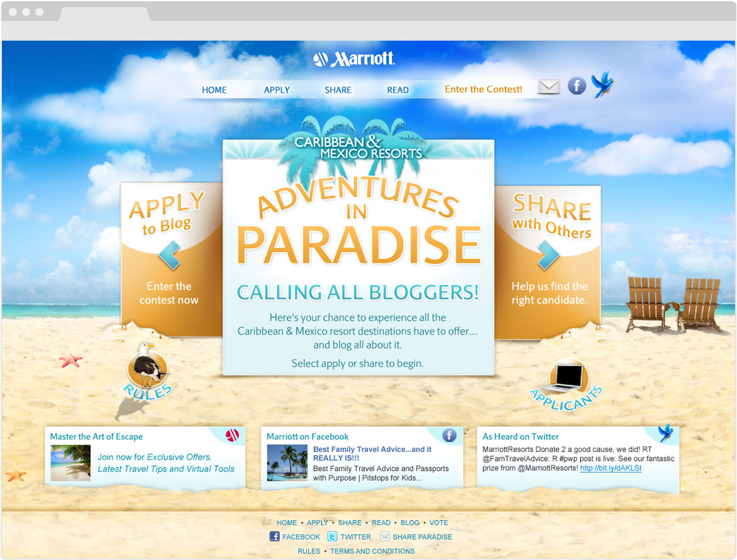Click 'Help us find the right candidate' text
This screenshot has width=737, height=560.
pos(550,293)
